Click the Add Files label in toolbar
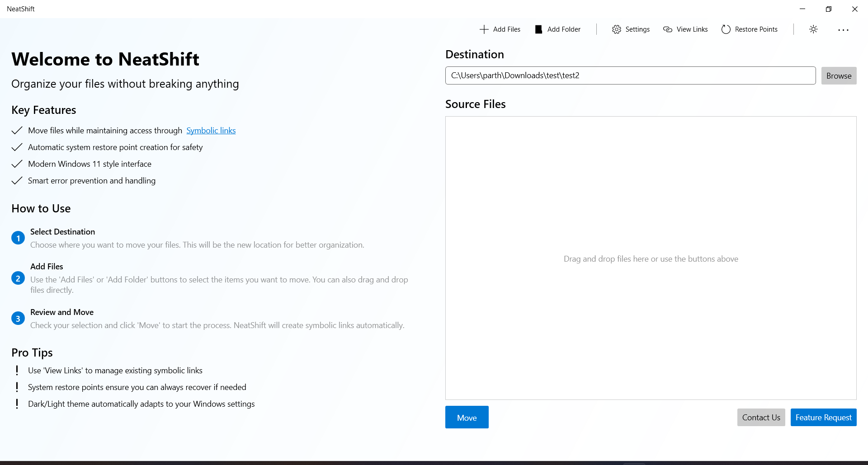 (507, 29)
